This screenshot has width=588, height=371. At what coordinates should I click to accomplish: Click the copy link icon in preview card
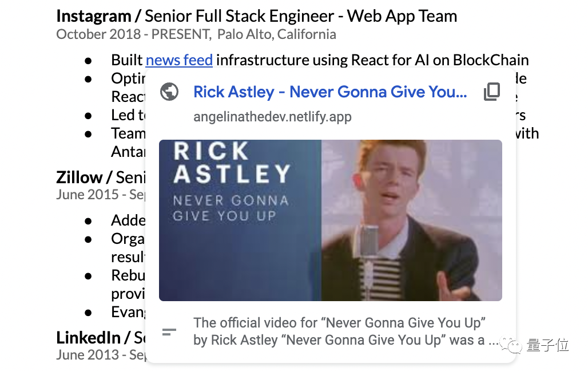pyautogui.click(x=492, y=92)
